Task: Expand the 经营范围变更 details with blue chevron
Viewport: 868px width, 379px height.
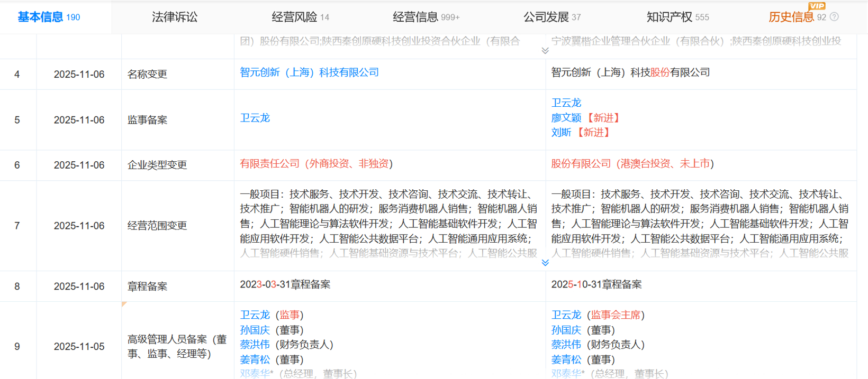Action: click(545, 263)
